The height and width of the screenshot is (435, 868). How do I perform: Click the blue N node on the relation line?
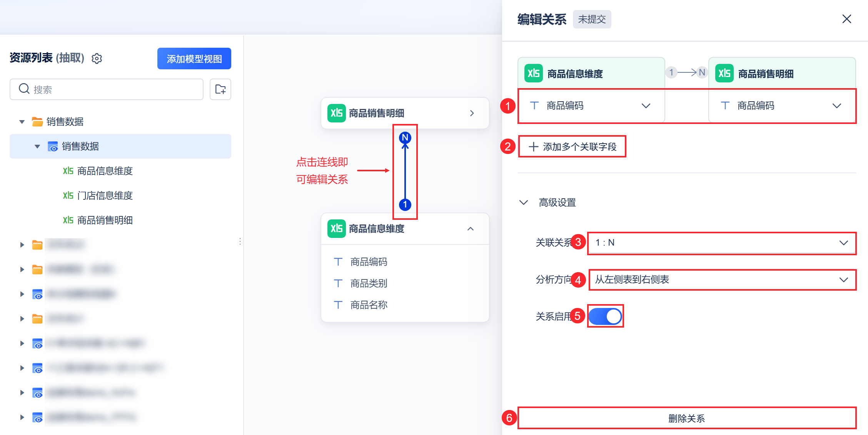(x=405, y=137)
